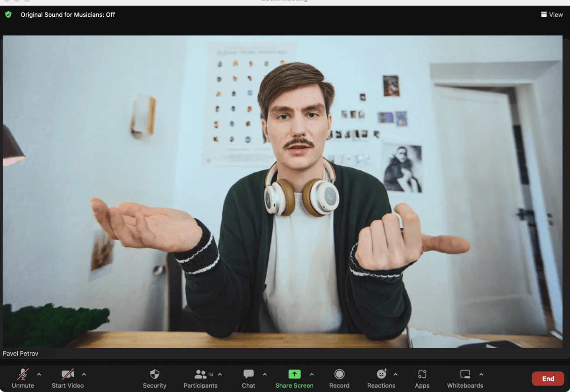The height and width of the screenshot is (392, 570).
Task: Click the green encryption shield icon
Action: click(8, 14)
